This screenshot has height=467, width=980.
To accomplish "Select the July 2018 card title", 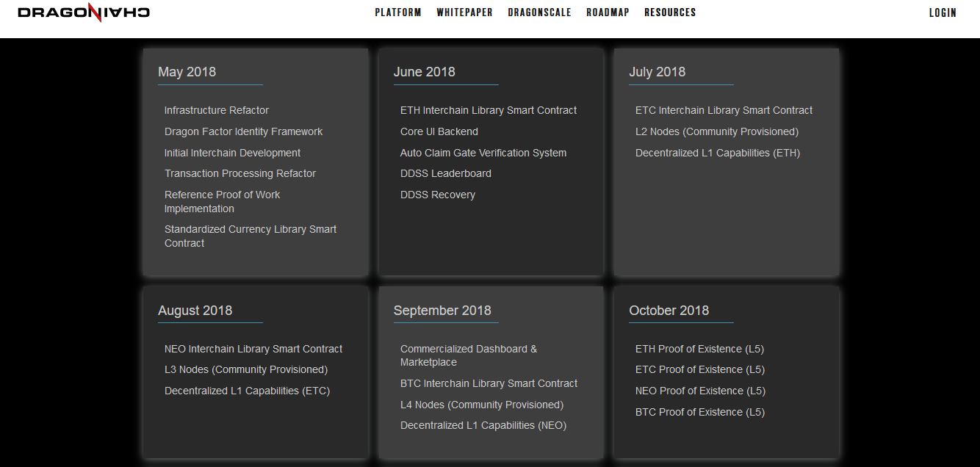I will [657, 72].
